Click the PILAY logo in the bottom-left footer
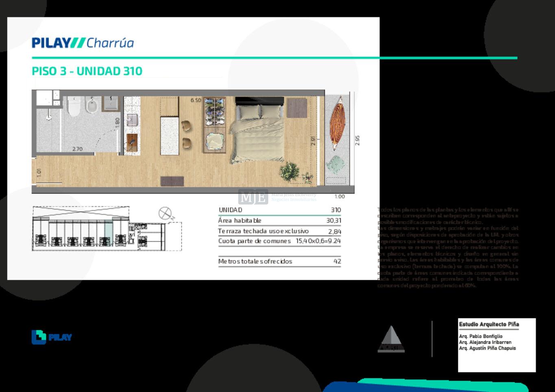 (x=52, y=337)
